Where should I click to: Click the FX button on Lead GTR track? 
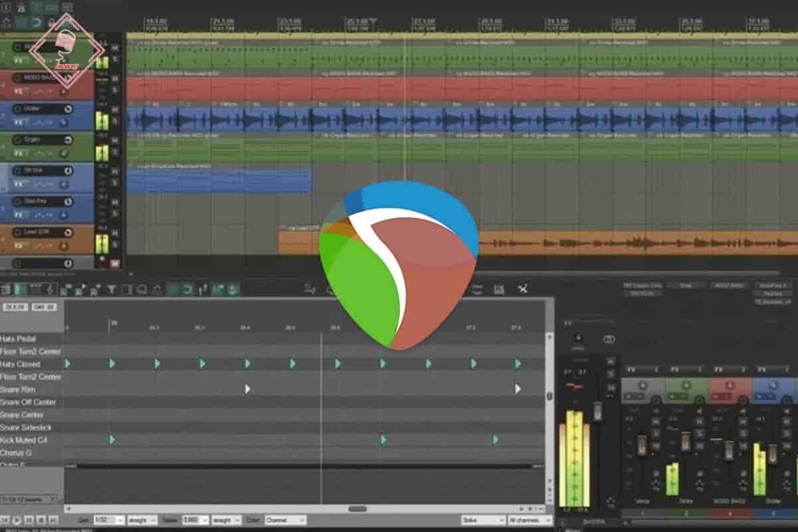coord(19,247)
